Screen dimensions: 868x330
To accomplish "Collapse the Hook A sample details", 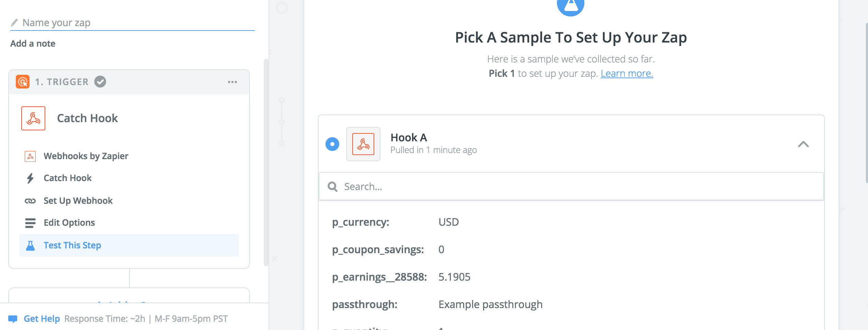I will point(803,144).
